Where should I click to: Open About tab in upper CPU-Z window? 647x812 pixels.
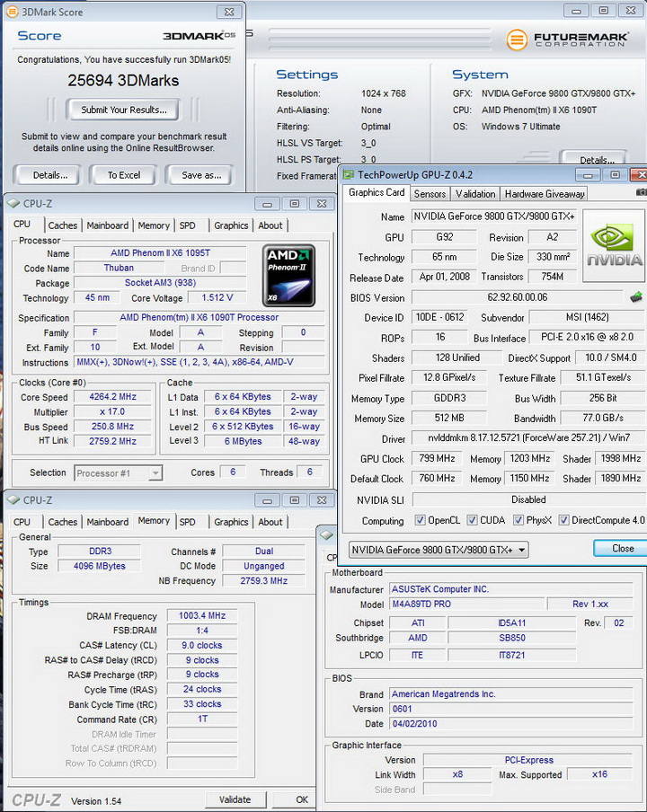click(x=270, y=225)
